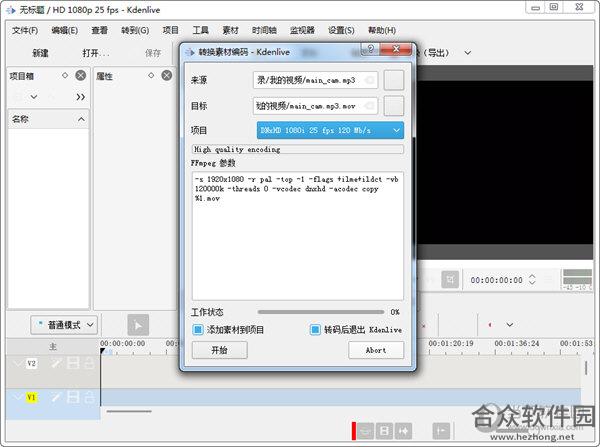Open the 查看 menu
This screenshot has height=447, width=600.
(99, 30)
